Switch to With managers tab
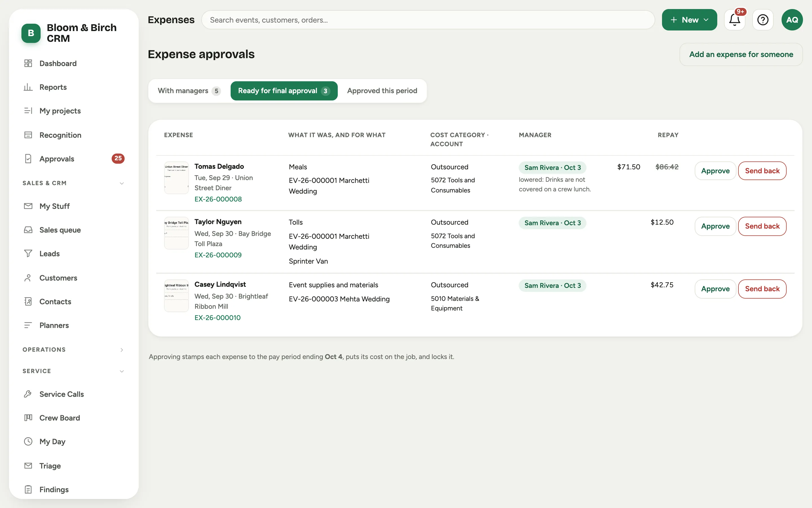 189,91
